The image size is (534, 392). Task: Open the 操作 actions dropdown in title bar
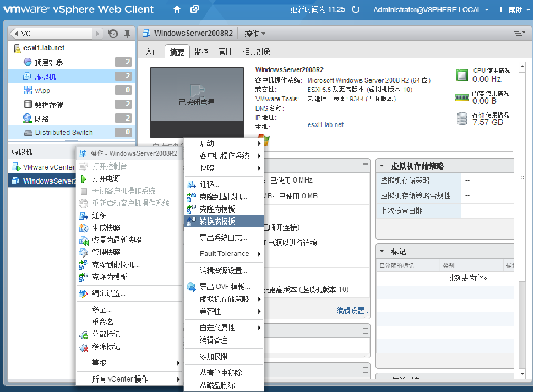click(x=255, y=34)
